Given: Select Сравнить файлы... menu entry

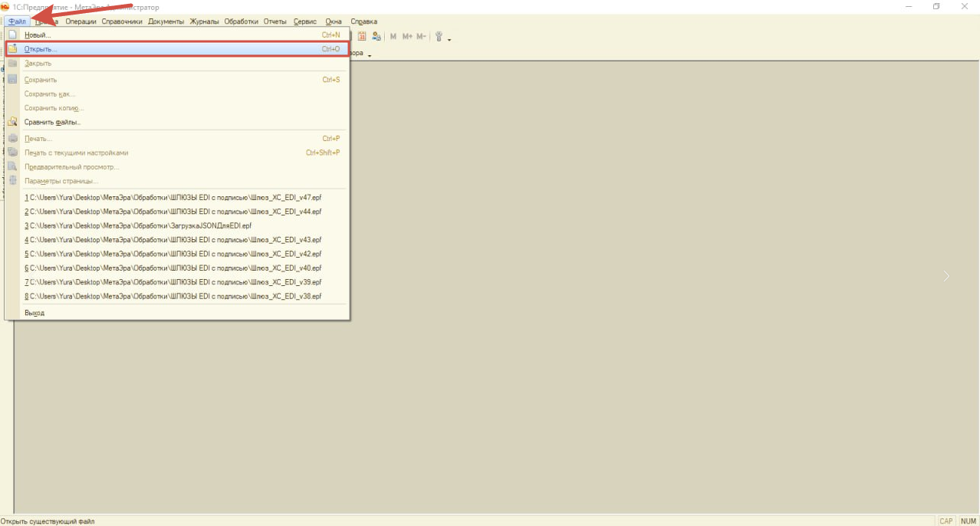Looking at the screenshot, I should point(52,122).
